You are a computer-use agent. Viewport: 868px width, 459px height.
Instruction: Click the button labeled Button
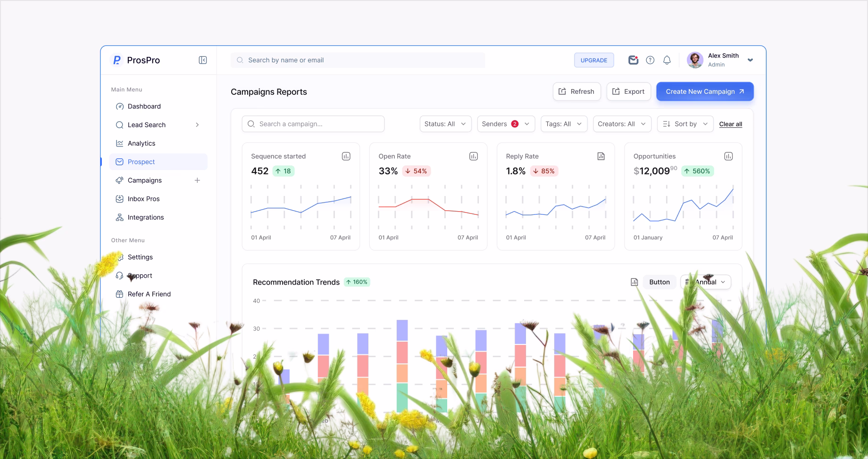[659, 282]
